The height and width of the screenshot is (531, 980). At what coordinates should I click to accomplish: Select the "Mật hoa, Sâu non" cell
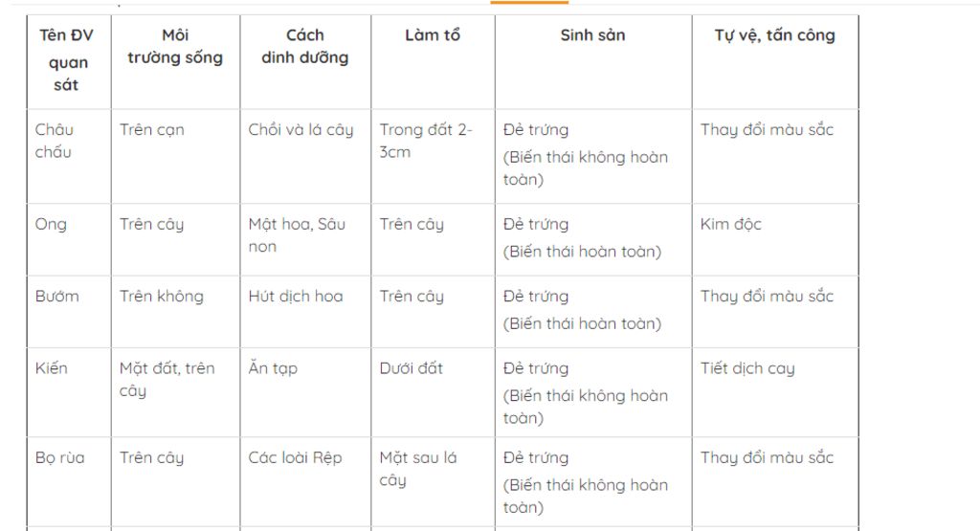[x=297, y=235]
